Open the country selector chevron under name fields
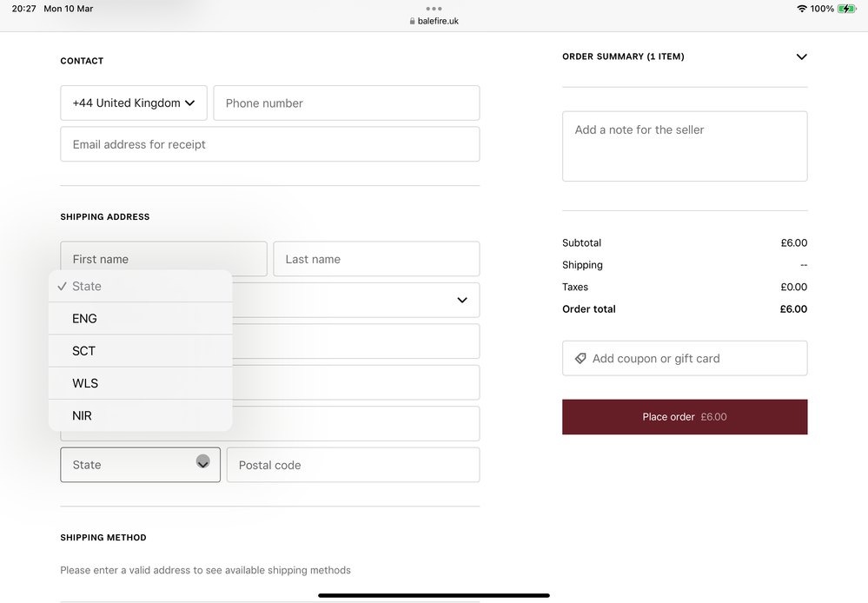 tap(461, 301)
